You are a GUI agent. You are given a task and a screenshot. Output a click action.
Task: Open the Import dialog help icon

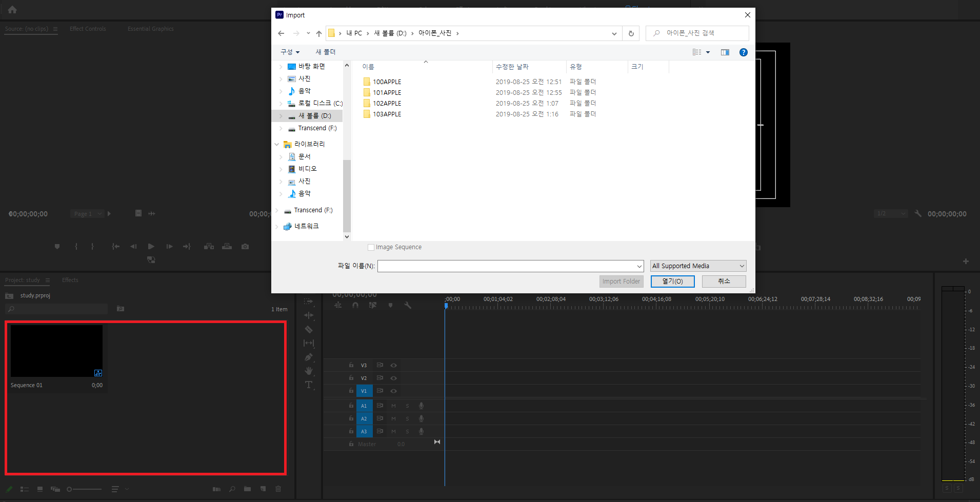(743, 52)
